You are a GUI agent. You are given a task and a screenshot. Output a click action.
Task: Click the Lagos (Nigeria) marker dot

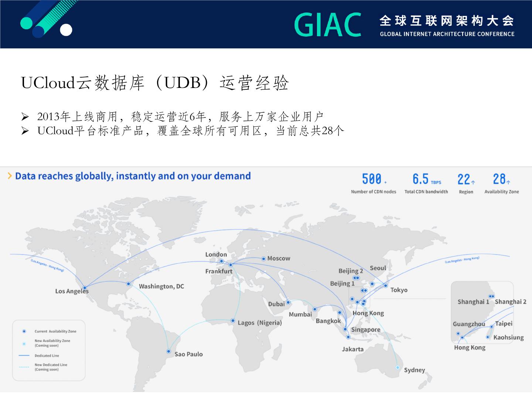pos(233,321)
